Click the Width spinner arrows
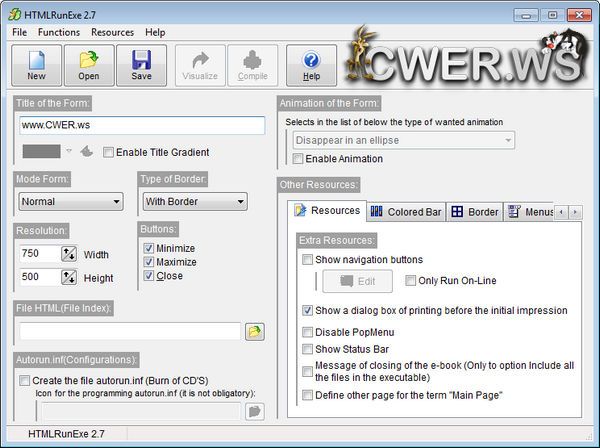Screen dimensions: 600x448 (69, 254)
